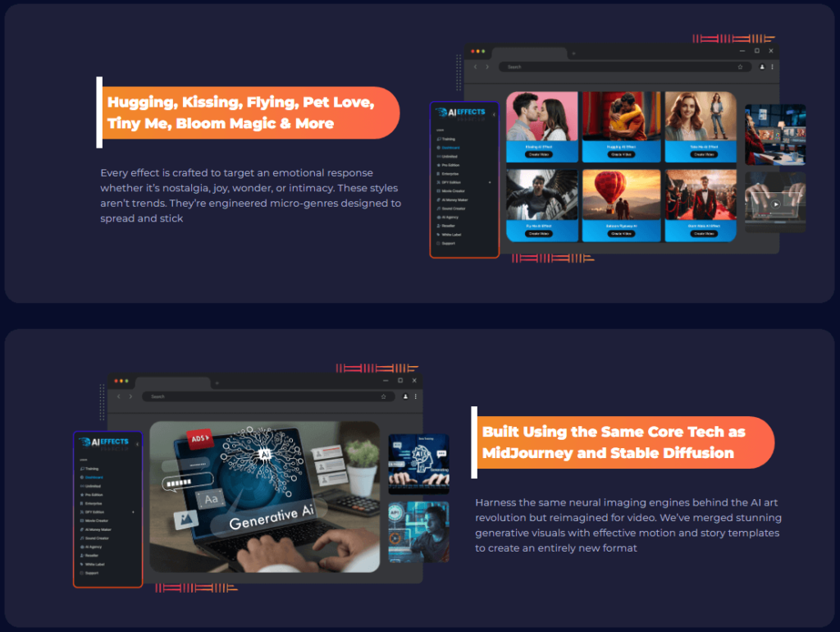Open AI Agency in bottom sidebar
The width and height of the screenshot is (840, 632).
pyautogui.click(x=91, y=547)
